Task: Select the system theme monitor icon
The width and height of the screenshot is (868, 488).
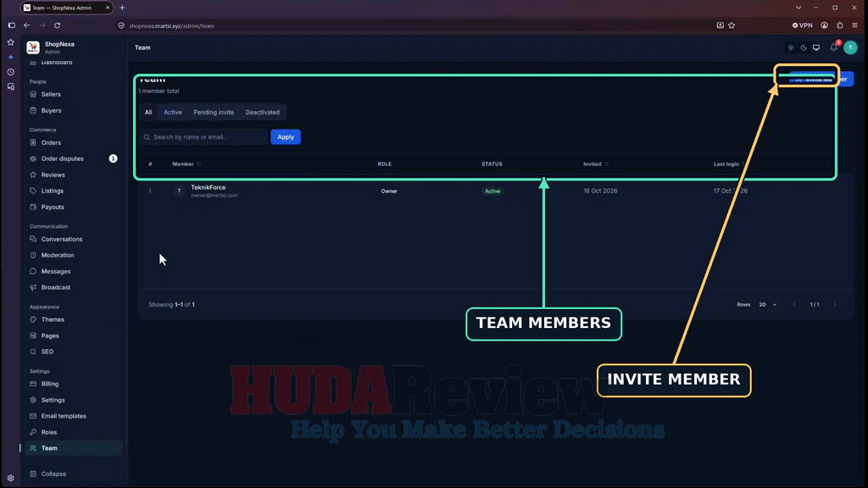Action: [816, 47]
